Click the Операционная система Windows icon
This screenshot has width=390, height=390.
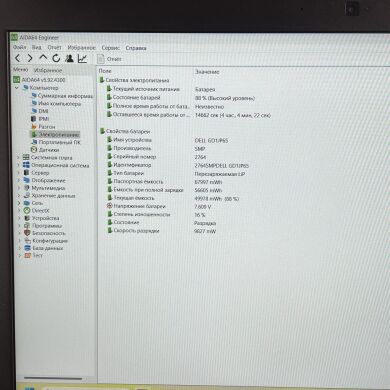[x=26, y=165]
